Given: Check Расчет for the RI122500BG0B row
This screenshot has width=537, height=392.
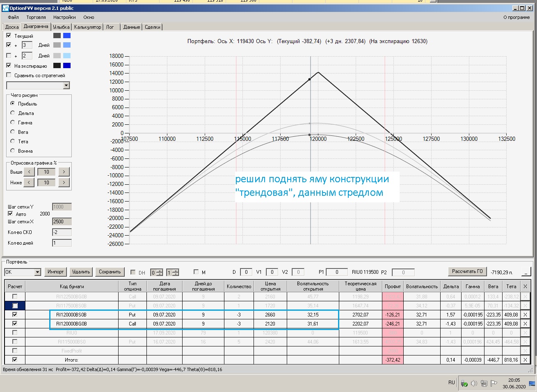Looking at the screenshot, I should click(15, 296).
